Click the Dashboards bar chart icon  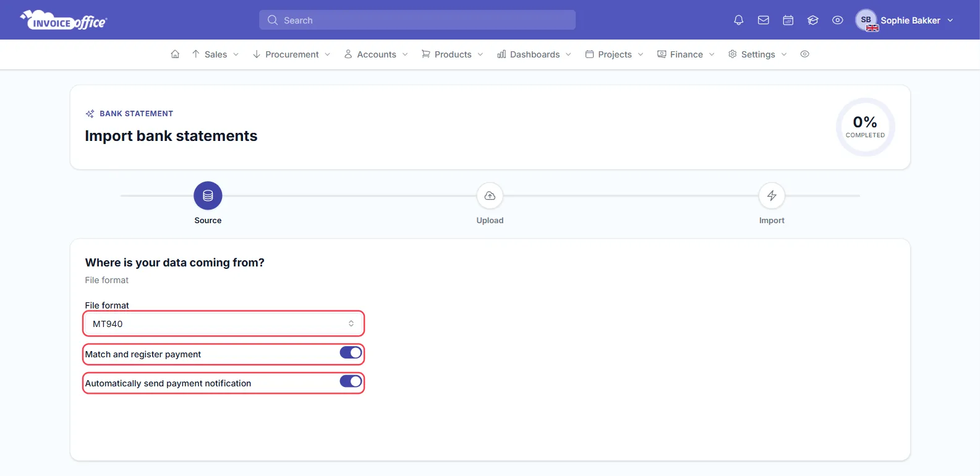pos(501,54)
